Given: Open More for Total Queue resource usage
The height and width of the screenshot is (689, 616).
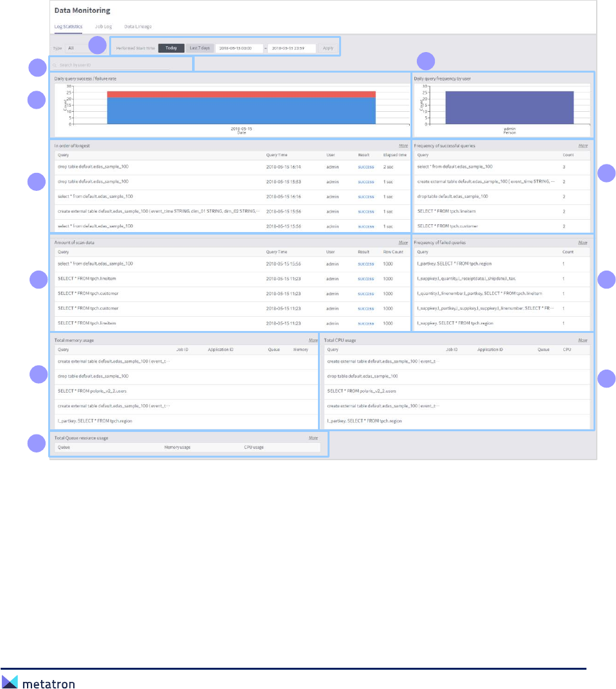Looking at the screenshot, I should pos(313,438).
